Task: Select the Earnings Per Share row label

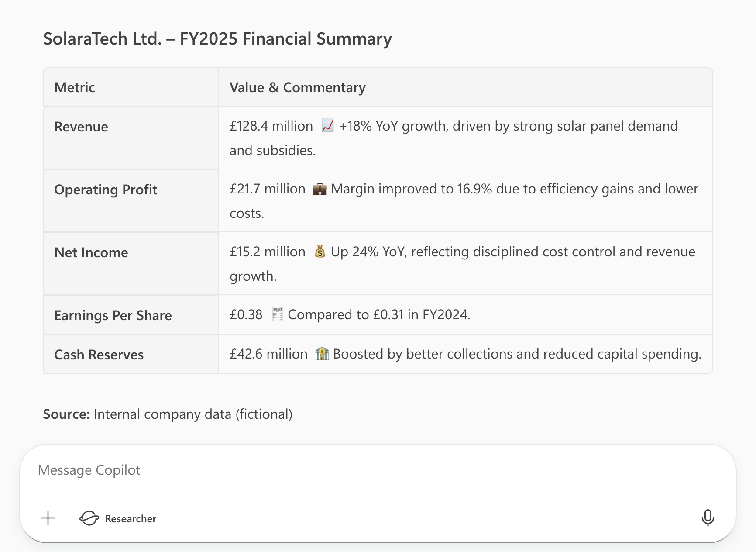Action: click(x=113, y=315)
